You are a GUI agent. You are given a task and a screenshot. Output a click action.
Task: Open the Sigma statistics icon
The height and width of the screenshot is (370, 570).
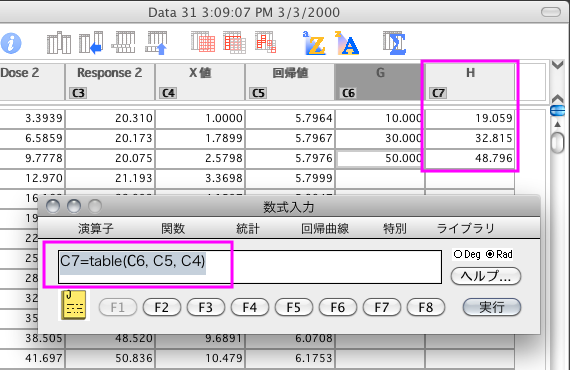point(394,43)
